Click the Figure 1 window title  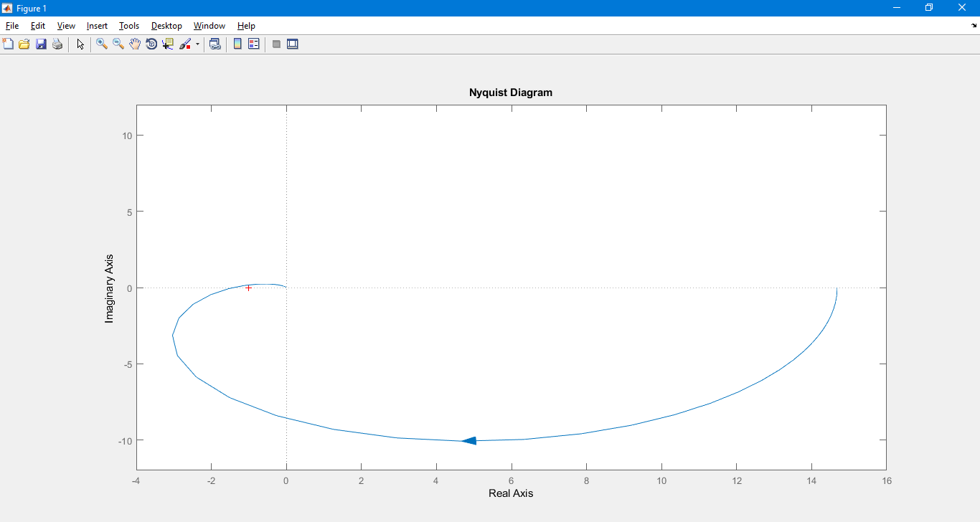(32, 9)
